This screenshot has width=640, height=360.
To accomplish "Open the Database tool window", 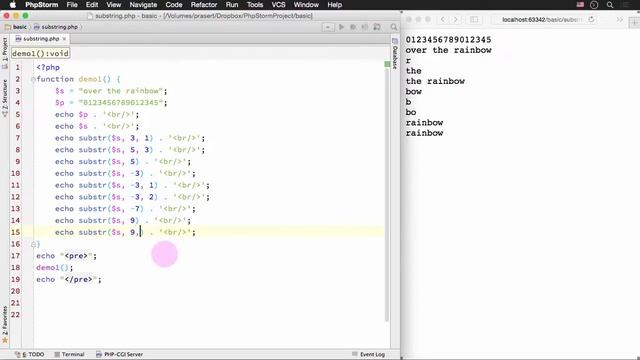I will coord(395,53).
